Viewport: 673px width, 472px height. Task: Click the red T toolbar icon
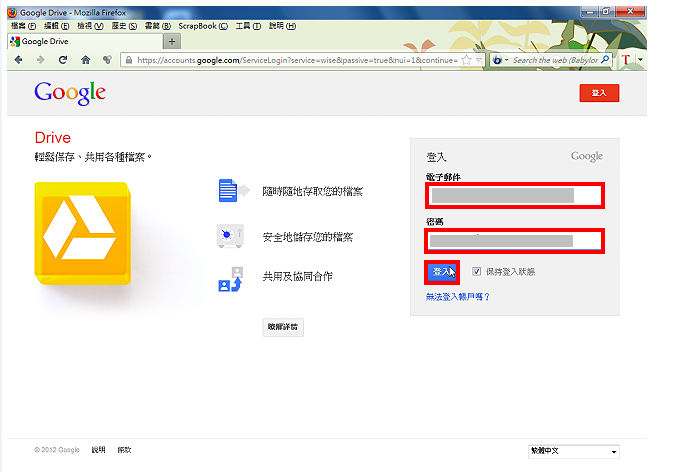[x=626, y=60]
